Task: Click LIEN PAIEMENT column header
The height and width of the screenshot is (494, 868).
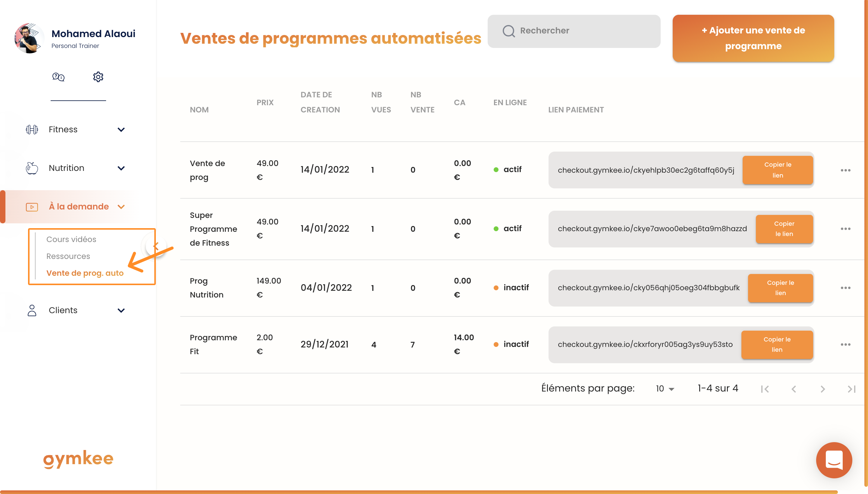Action: [576, 110]
